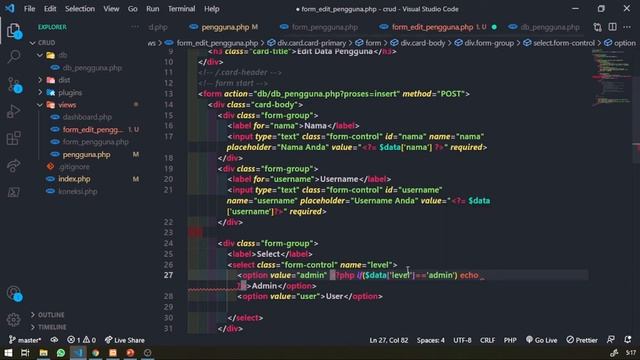This screenshot has height=360, width=640.
Task: Open editor More Actions ellipsis
Action: click(x=627, y=27)
